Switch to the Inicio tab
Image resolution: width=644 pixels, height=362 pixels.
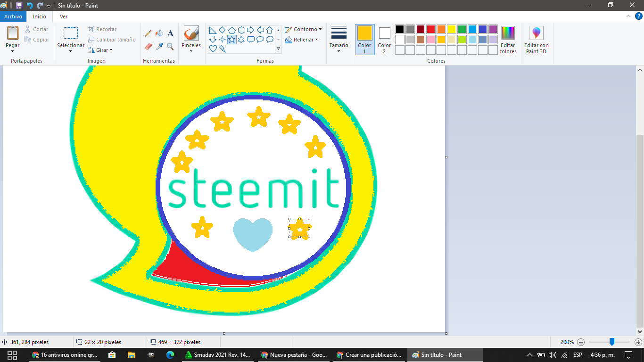pos(40,16)
